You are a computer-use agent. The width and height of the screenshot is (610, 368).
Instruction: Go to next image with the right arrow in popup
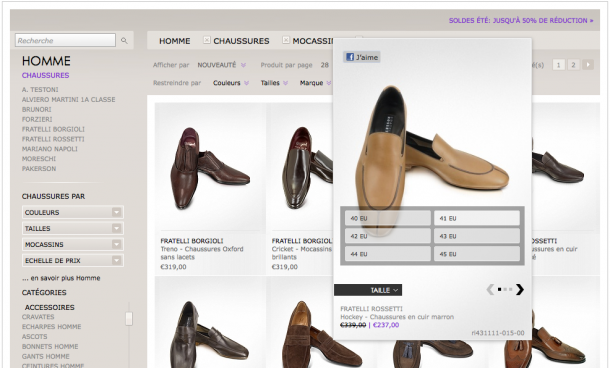click(x=519, y=289)
